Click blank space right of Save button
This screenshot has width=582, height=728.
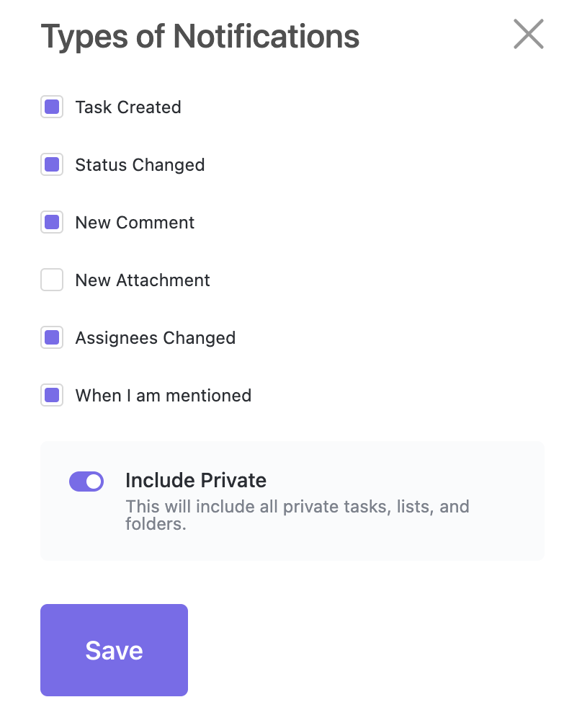[375, 650]
